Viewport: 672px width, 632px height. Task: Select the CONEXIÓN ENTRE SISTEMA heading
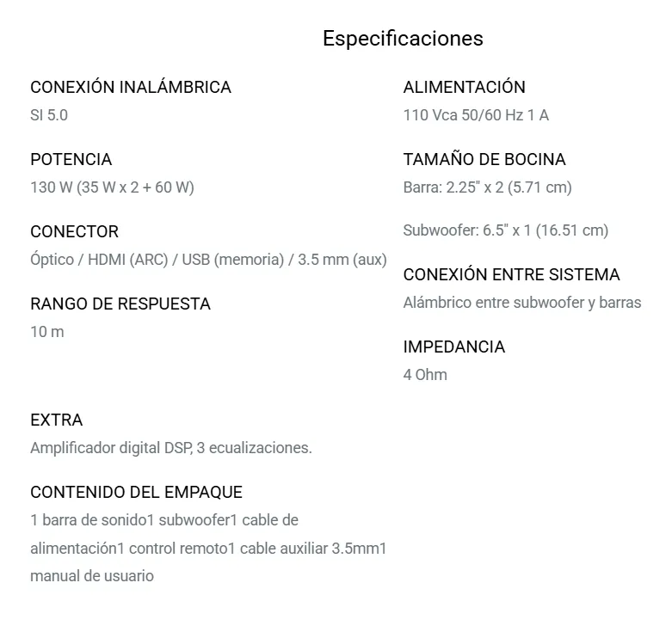click(512, 274)
